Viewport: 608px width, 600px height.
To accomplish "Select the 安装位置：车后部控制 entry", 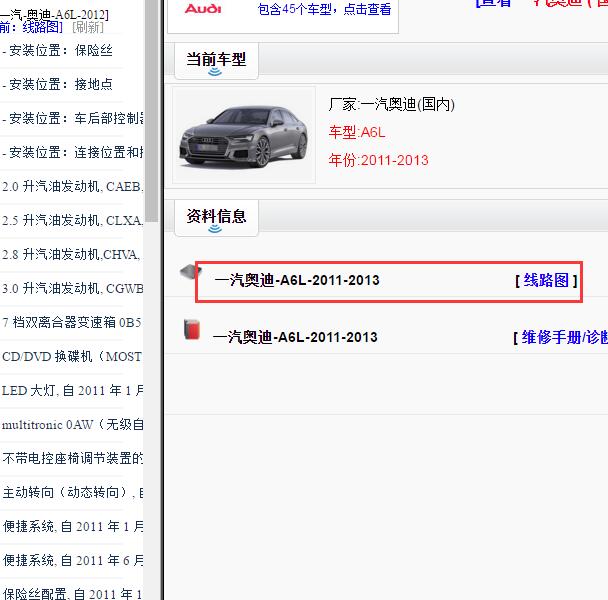I will [73, 118].
